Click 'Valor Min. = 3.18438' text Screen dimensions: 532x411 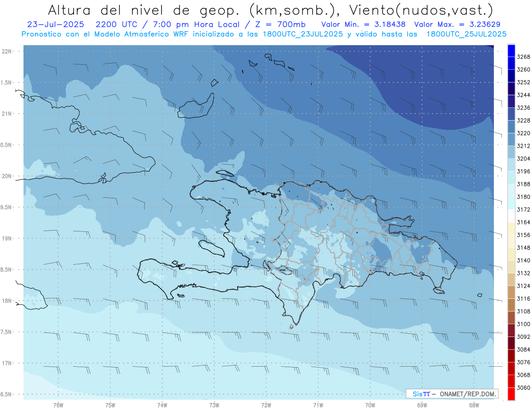pos(364,25)
